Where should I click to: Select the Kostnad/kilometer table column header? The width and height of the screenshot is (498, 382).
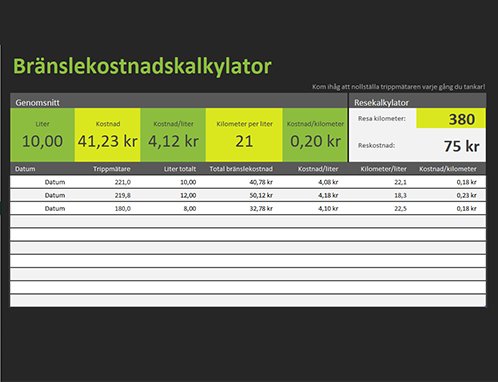448,169
